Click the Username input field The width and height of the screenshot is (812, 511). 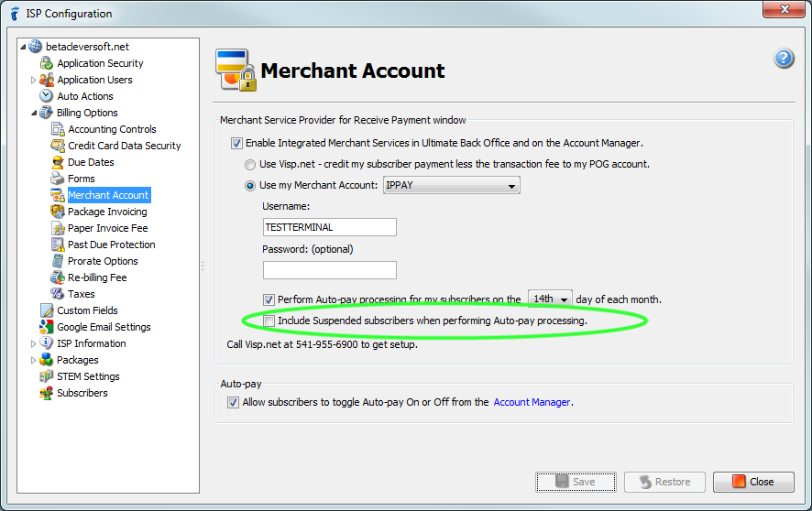pos(330,227)
